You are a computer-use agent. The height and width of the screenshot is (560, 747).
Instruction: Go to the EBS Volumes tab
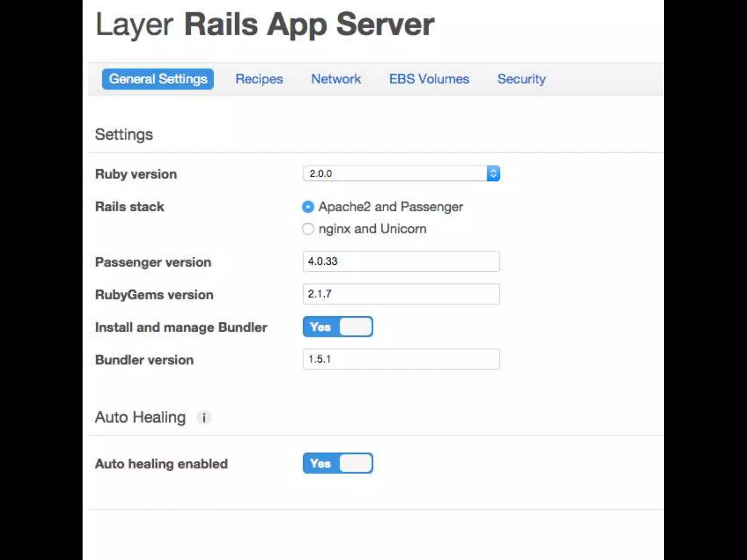pos(429,79)
